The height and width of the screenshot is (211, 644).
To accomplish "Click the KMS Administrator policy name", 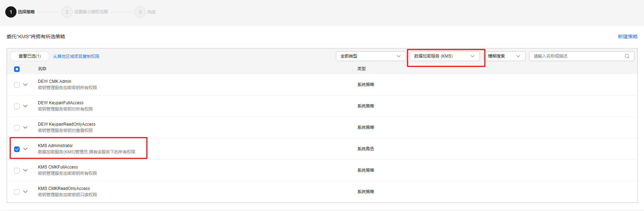I will 56,146.
